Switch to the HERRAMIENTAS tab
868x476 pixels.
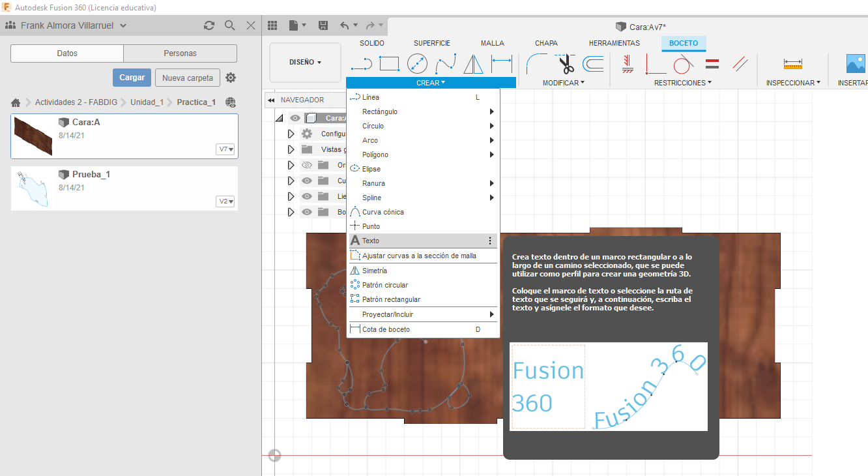click(615, 43)
